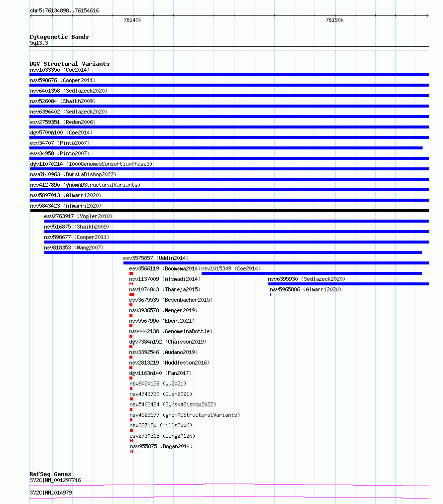The height and width of the screenshot is (504, 443).
Task: Select dgv1107e214 (1000GenomesConsortiumPhase3) label
Action: point(91,164)
